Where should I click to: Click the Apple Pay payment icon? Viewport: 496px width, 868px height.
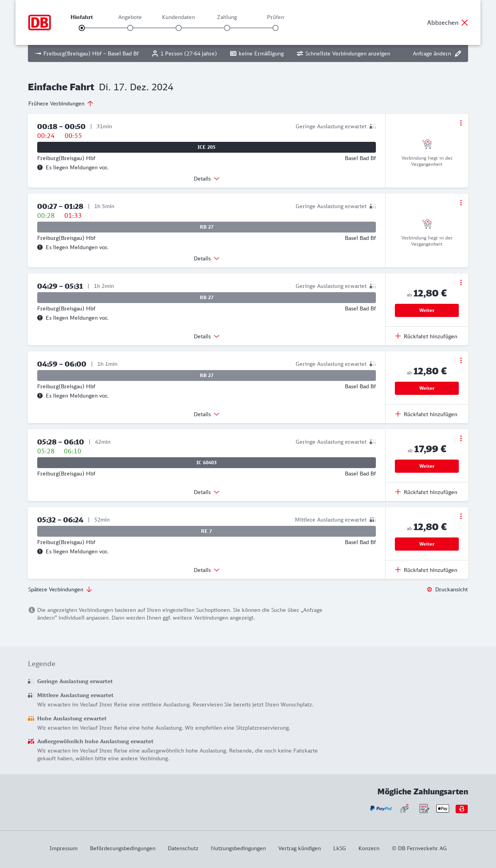pos(443,808)
